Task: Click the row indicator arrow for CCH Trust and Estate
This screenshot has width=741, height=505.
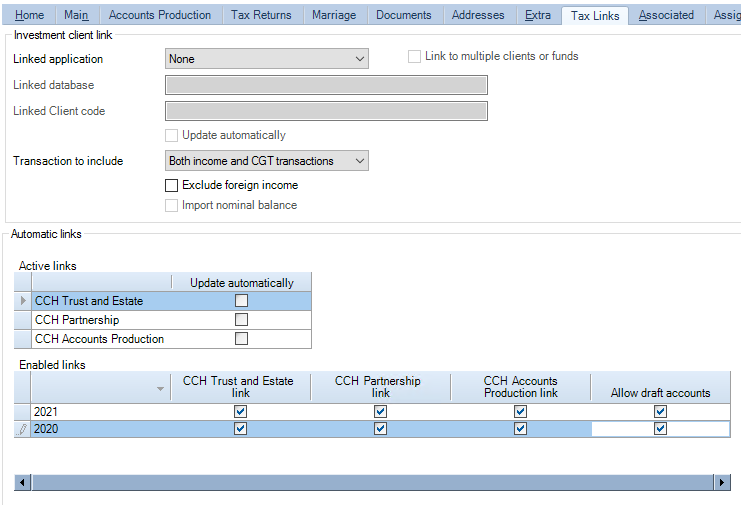Action: pyautogui.click(x=23, y=300)
